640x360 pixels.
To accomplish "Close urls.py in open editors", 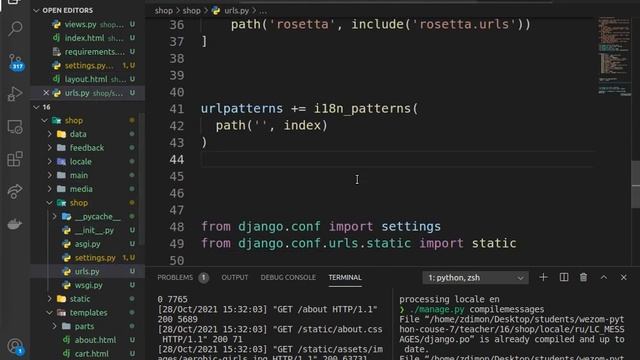I will click(x=46, y=93).
